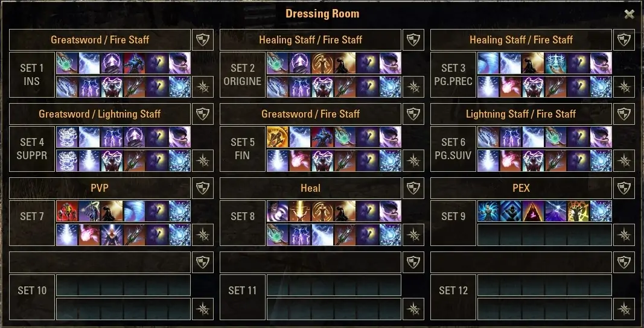Load the SET 4 SUPPR build

pos(32,148)
